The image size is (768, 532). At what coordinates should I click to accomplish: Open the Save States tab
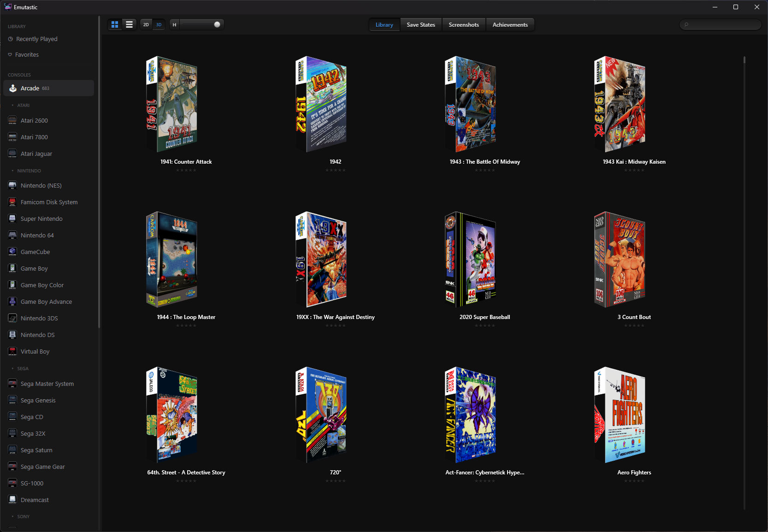421,25
